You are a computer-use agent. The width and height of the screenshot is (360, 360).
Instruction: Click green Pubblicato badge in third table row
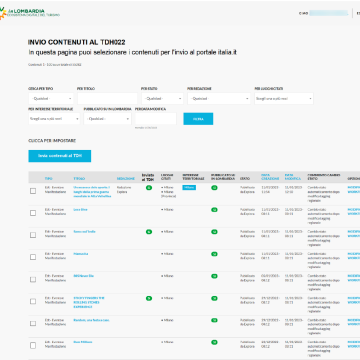coord(214,232)
